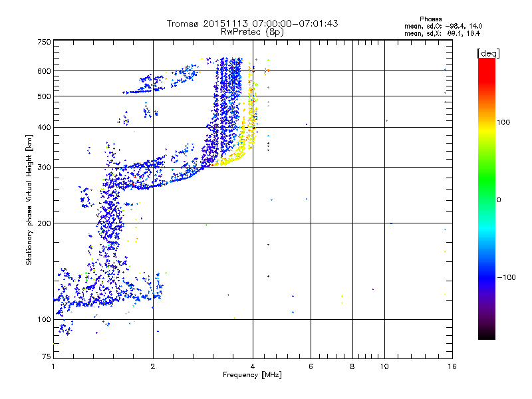Click the colorbar tick label '100'
Viewport: 532px width, 399px height.
[x=503, y=122]
